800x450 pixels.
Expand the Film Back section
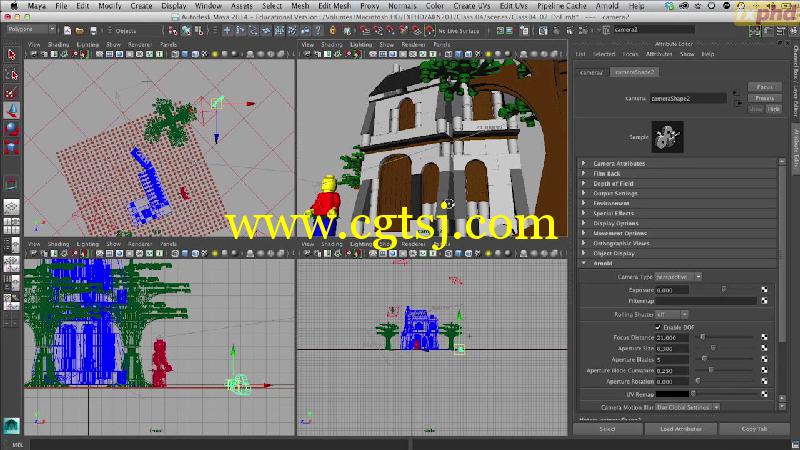coord(679,173)
